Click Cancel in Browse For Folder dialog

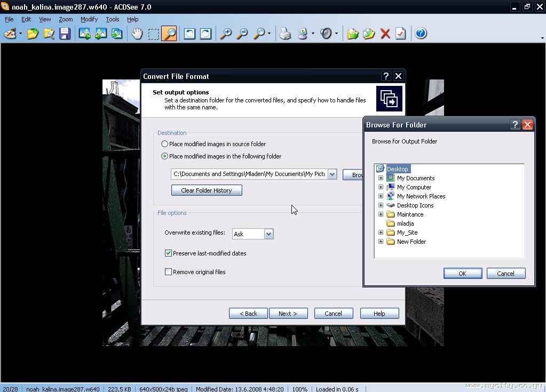pos(505,274)
